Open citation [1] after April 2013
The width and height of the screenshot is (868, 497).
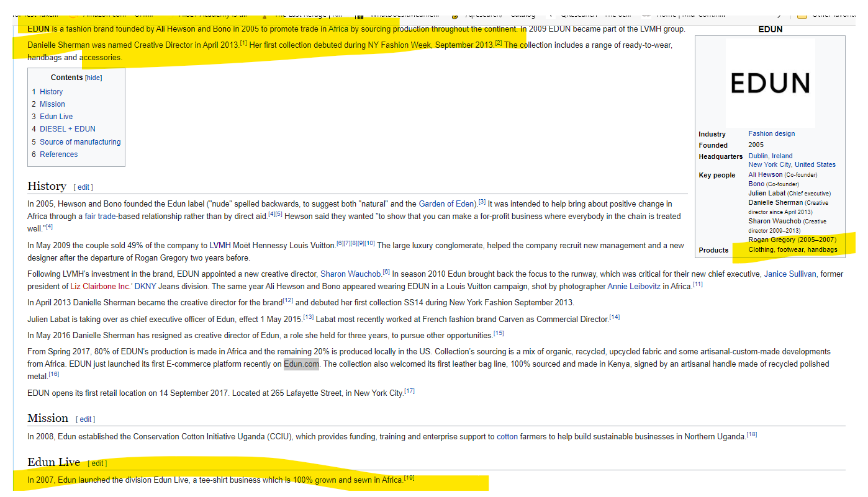coord(244,43)
